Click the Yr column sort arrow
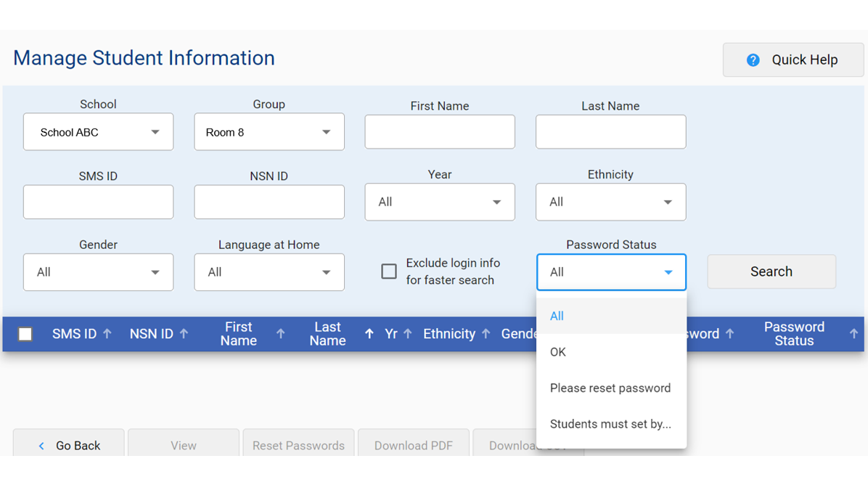The image size is (868, 485). (408, 333)
